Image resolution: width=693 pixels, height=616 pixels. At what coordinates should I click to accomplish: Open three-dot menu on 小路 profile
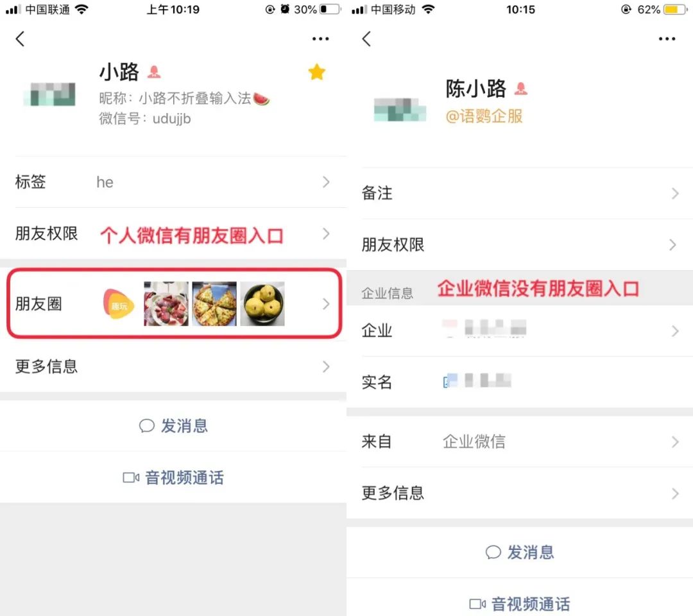click(x=320, y=39)
